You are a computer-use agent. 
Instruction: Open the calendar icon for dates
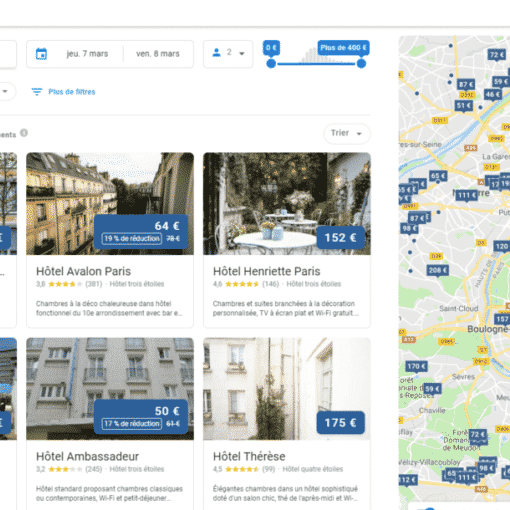tap(41, 54)
